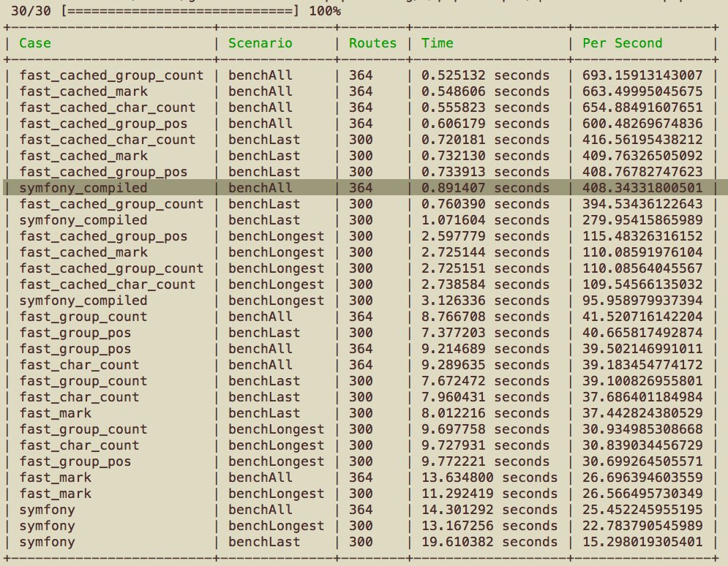Click "fast_group_pos" in the 9.772221 seconds row
Image resolution: width=728 pixels, height=566 pixels.
[x=75, y=461]
